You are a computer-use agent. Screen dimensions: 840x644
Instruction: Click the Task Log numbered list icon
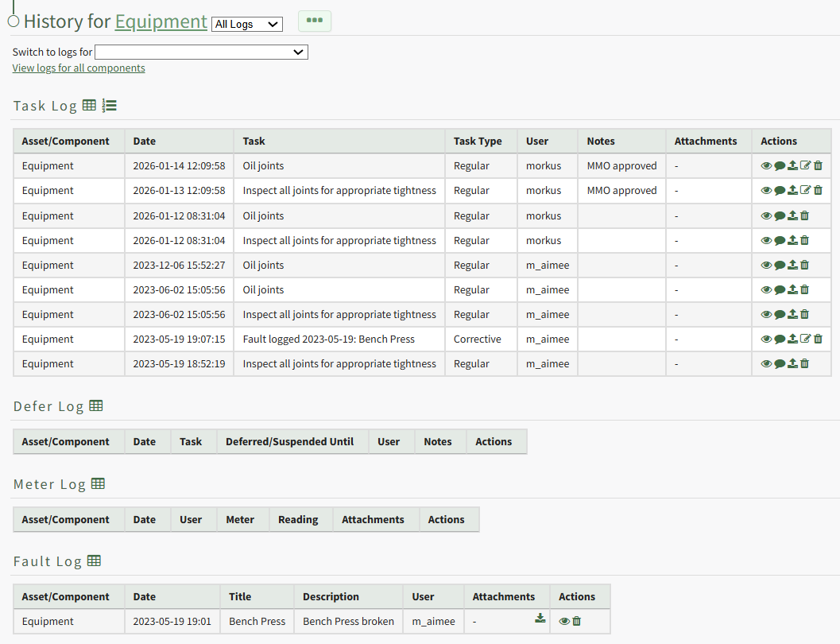tap(110, 105)
